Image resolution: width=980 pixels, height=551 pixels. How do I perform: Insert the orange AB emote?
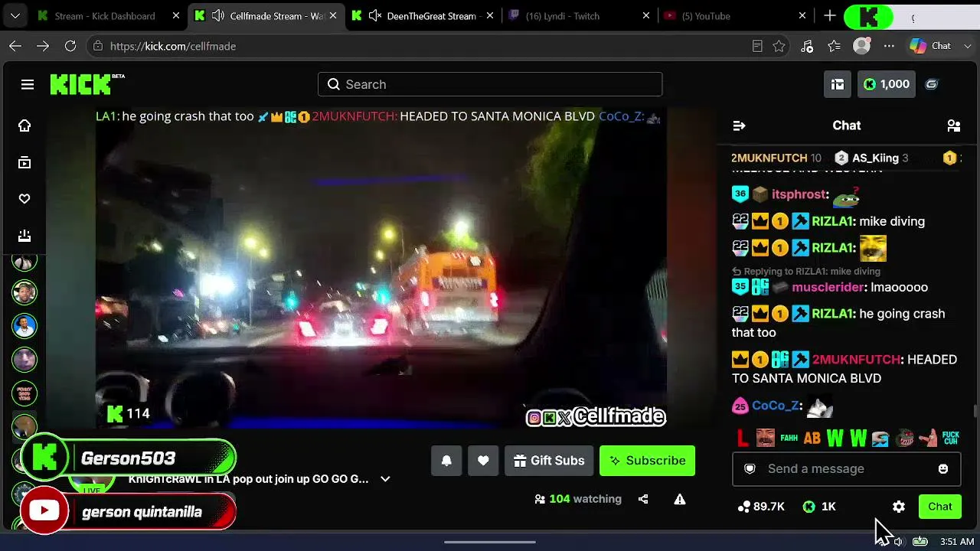tap(812, 439)
